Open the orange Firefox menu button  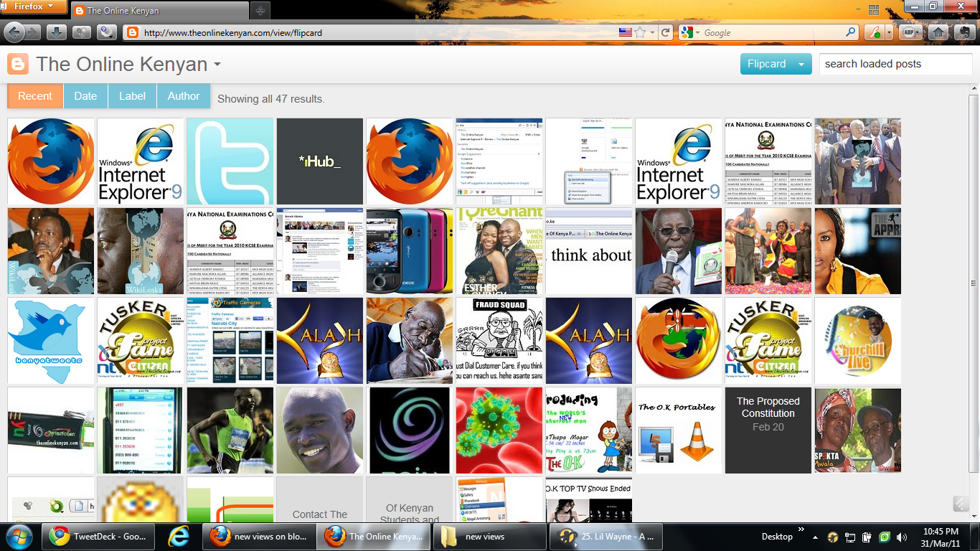point(34,7)
